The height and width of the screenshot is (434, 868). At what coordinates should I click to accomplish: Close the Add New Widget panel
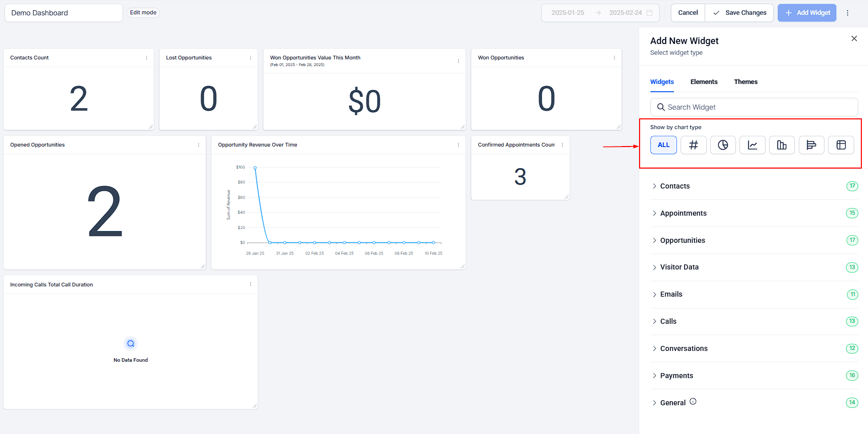point(854,38)
